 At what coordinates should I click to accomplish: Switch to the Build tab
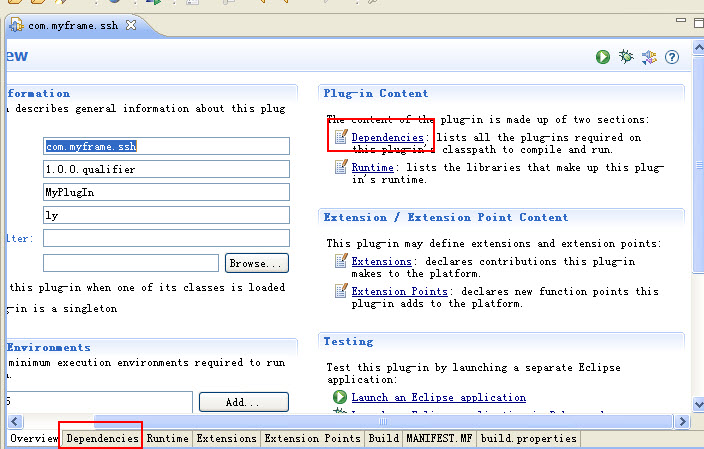384,439
